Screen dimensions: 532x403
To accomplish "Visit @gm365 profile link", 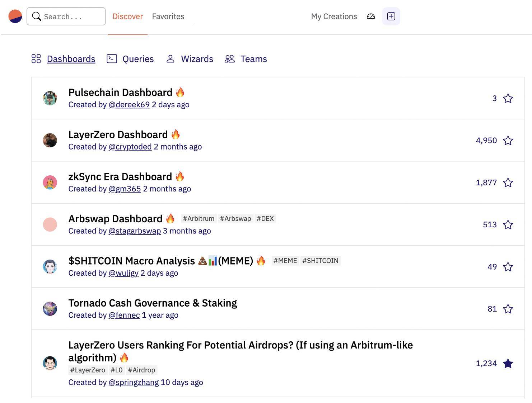I will click(x=125, y=189).
